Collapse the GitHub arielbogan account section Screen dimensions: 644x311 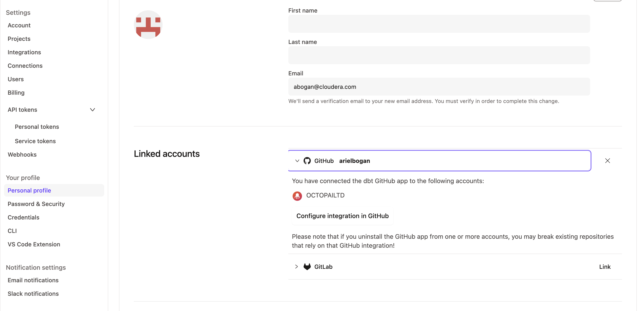(297, 161)
